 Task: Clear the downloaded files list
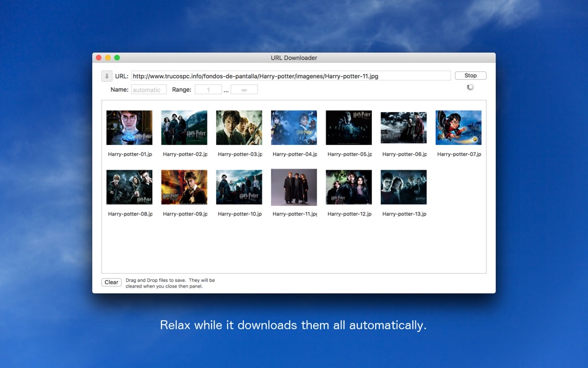[x=111, y=283]
